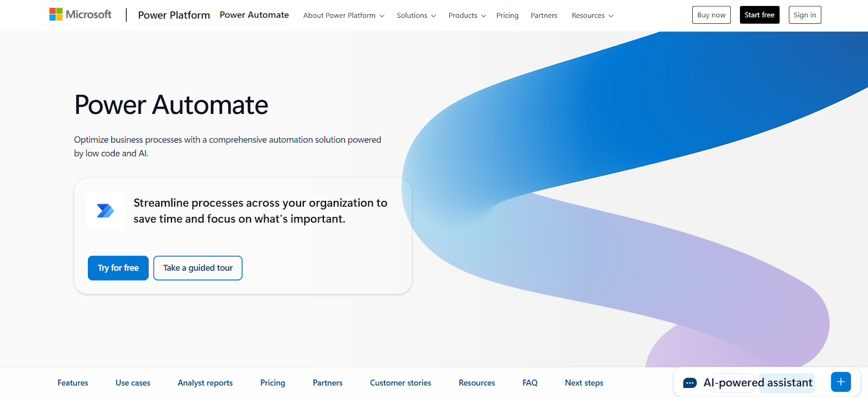The image size is (868, 397).
Task: Click the Power Automate header link
Action: 254,15
